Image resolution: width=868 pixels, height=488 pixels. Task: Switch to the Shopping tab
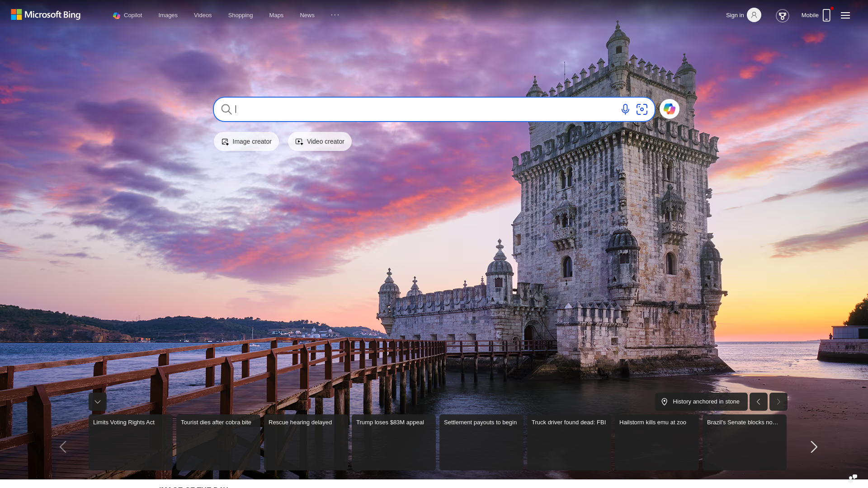pyautogui.click(x=241, y=15)
